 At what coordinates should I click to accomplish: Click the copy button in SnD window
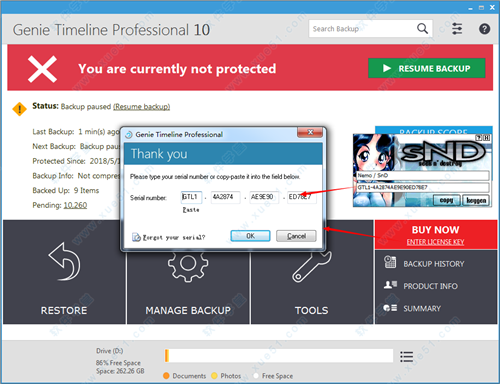tap(447, 200)
